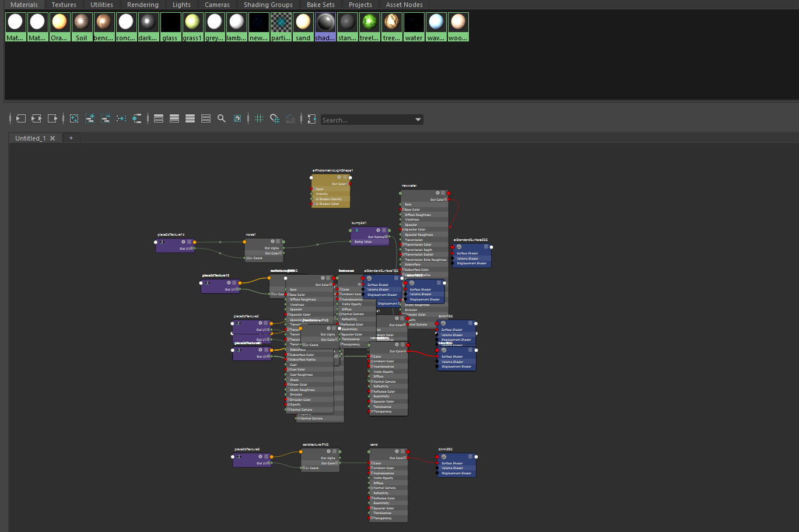Show input and output connections for graphed nodes
799x532 pixels.
tap(36, 118)
